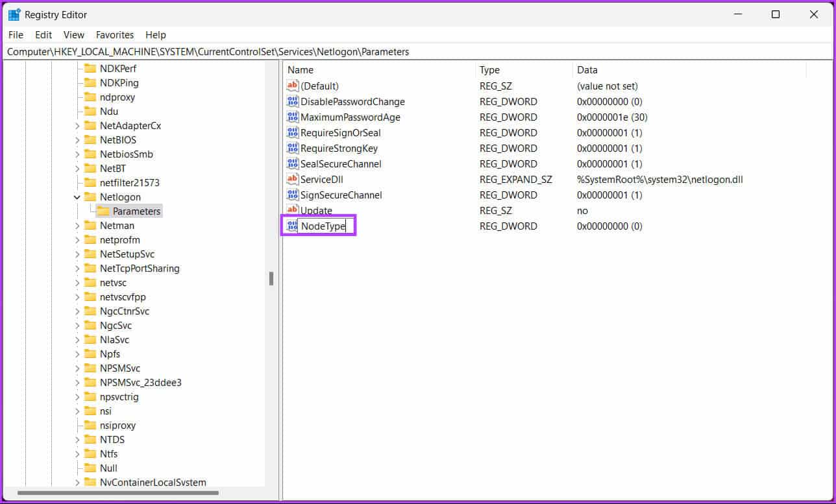The image size is (836, 504).
Task: Click the Netlogon folder icon
Action: pyautogui.click(x=90, y=197)
